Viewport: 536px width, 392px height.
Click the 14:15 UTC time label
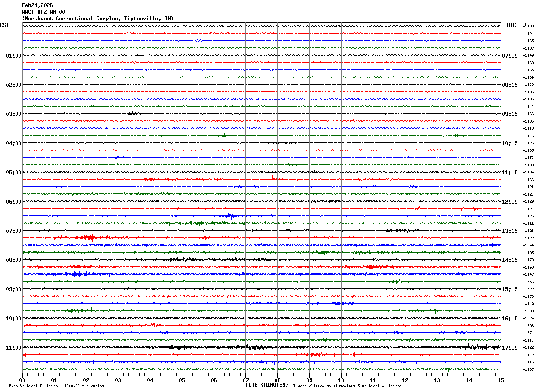(510, 260)
